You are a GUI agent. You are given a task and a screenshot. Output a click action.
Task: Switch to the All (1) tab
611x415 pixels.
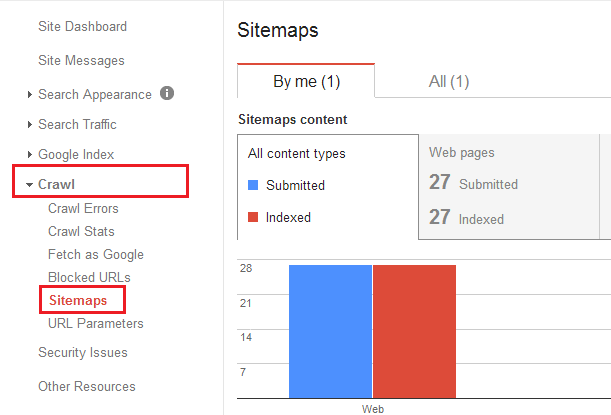[x=448, y=81]
